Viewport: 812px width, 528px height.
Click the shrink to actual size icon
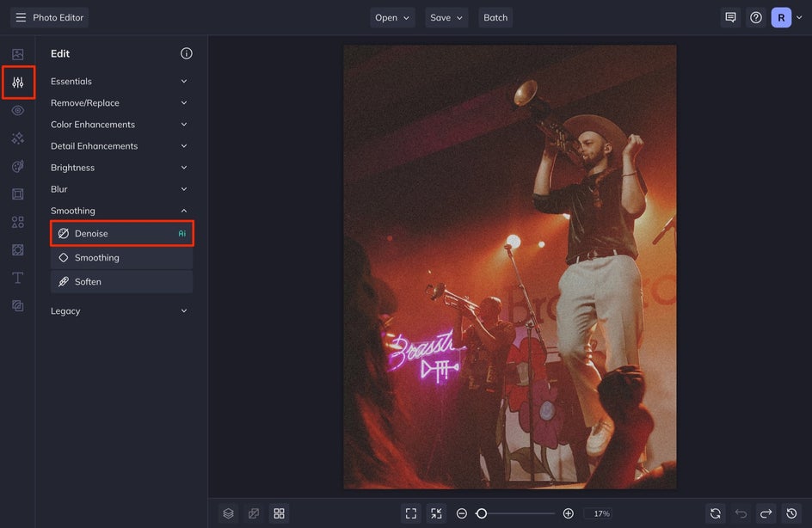coord(437,513)
